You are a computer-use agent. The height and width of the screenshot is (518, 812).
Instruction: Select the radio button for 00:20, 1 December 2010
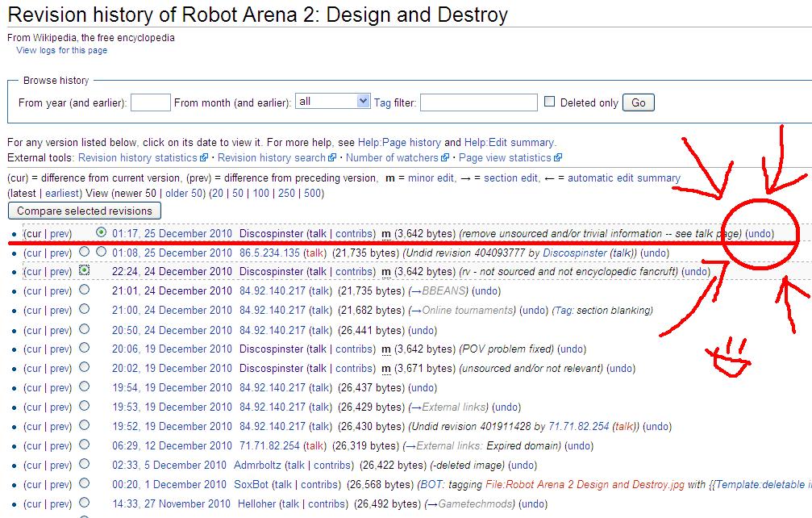pos(85,483)
